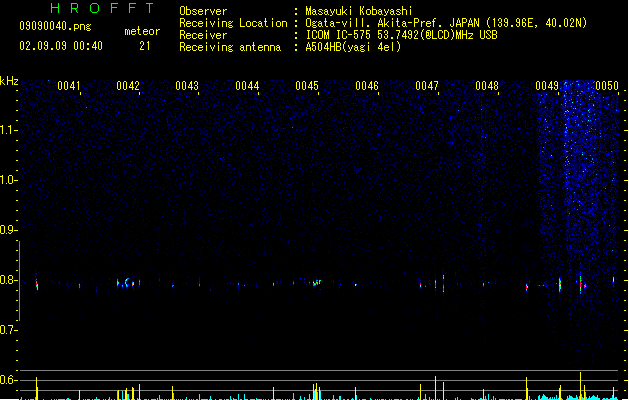The image size is (629, 400).
Task: Click the meteor label
Action: pyautogui.click(x=142, y=31)
